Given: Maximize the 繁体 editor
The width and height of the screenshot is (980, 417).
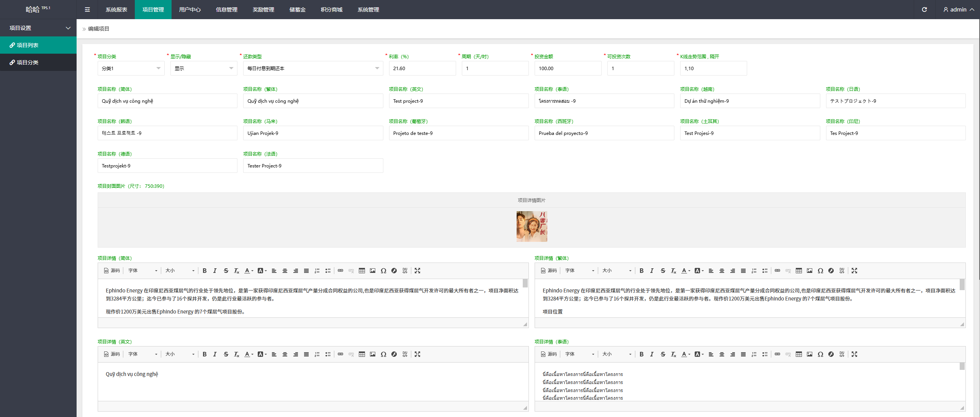Looking at the screenshot, I should [x=854, y=271].
